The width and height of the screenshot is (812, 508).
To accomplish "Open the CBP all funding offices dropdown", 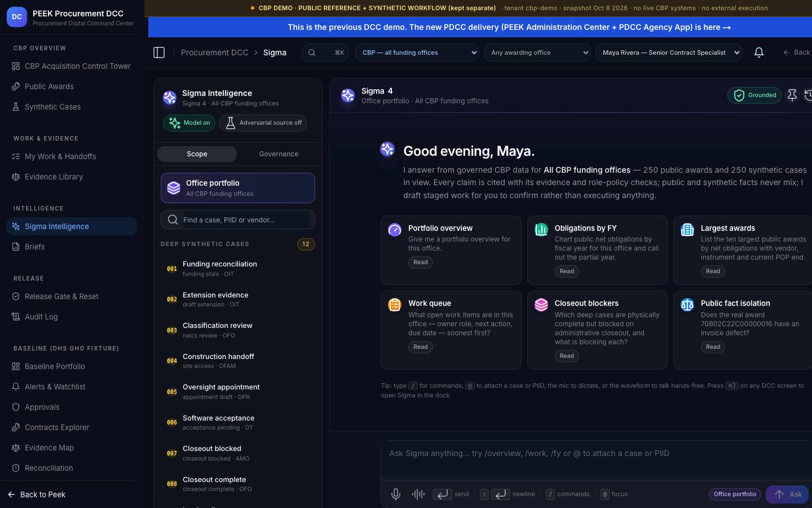I will pos(417,52).
